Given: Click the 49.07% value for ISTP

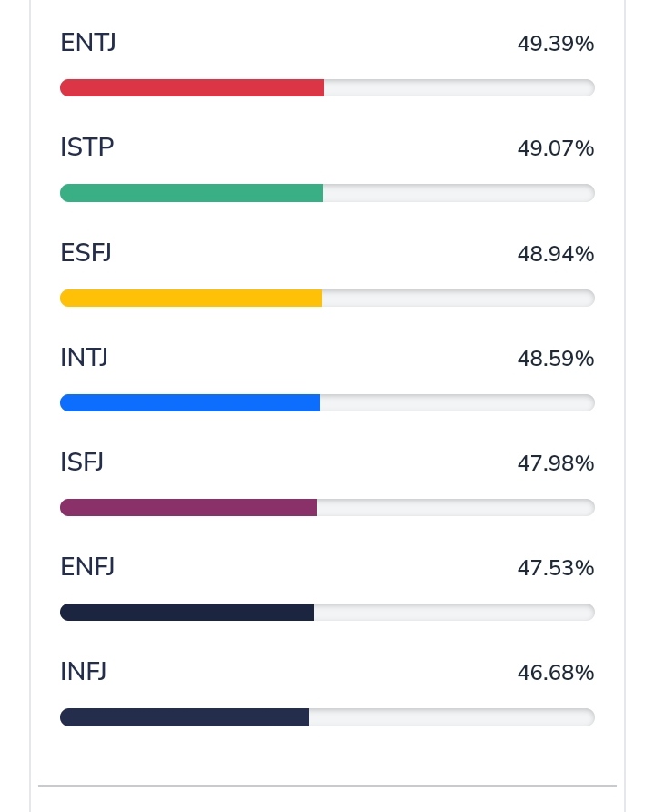Looking at the screenshot, I should 556,148.
